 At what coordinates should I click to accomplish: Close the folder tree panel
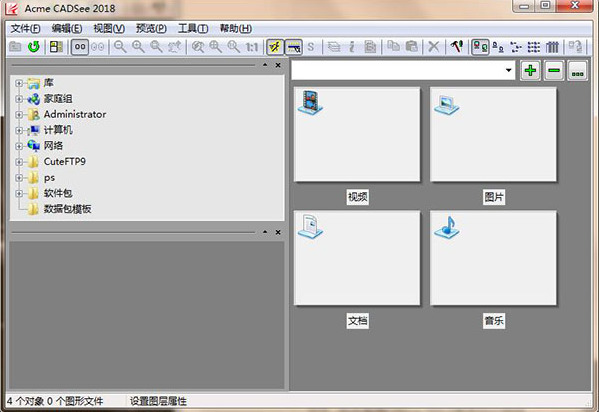click(278, 65)
